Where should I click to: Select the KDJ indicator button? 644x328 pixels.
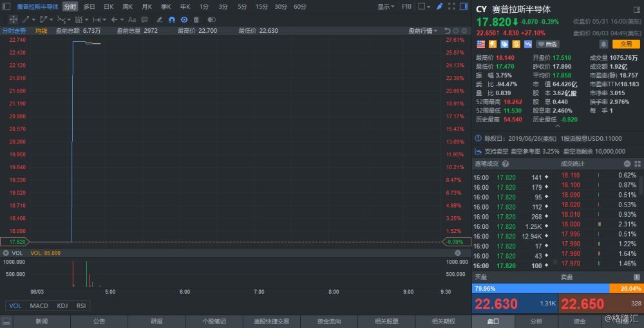tap(62, 305)
